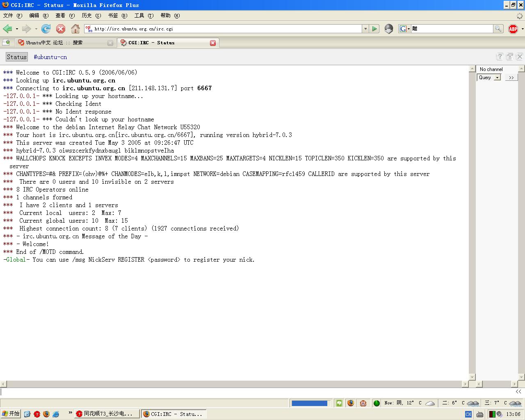Click the CH language indicator

pyautogui.click(x=468, y=414)
